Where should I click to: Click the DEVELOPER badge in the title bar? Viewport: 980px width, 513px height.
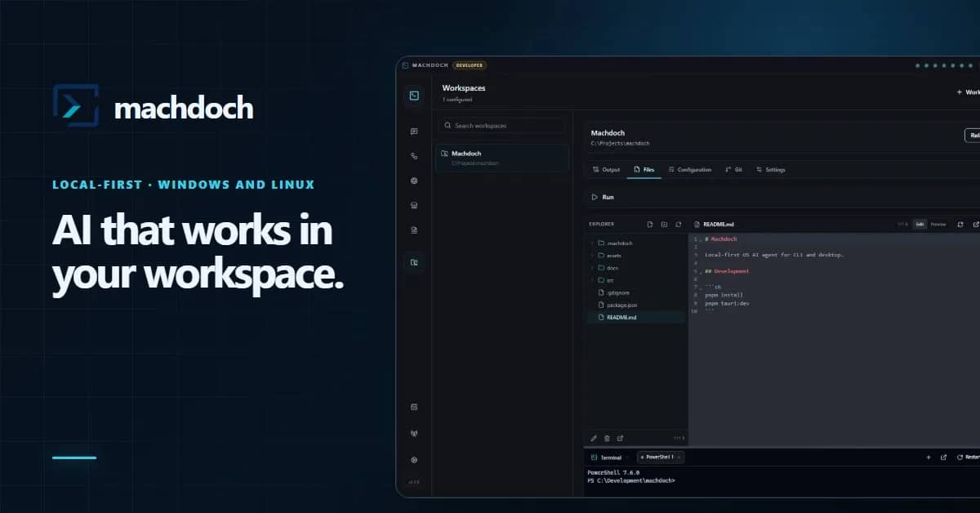coord(470,65)
